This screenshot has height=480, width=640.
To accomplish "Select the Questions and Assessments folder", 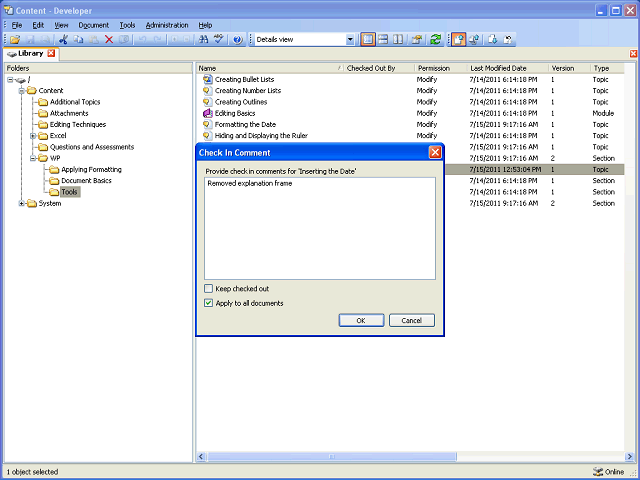I will tap(92, 147).
